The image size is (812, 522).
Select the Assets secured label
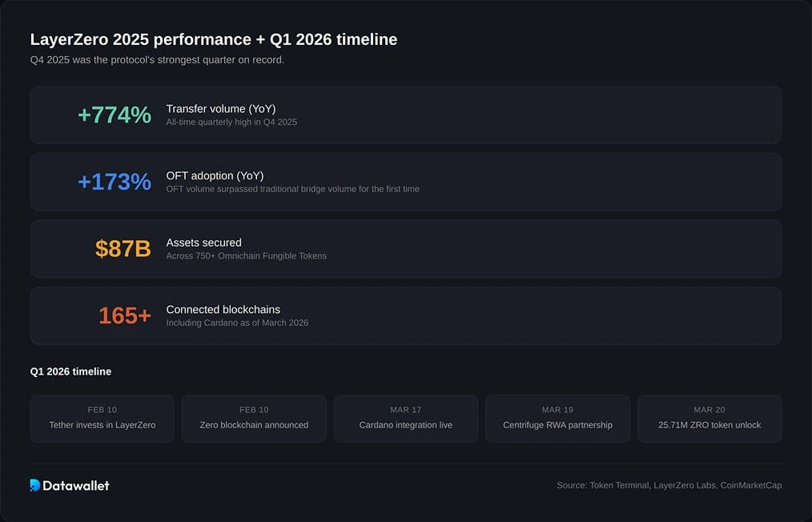click(203, 243)
